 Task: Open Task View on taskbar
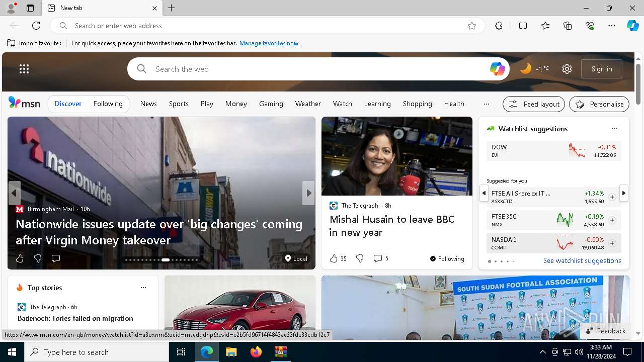[x=181, y=352]
